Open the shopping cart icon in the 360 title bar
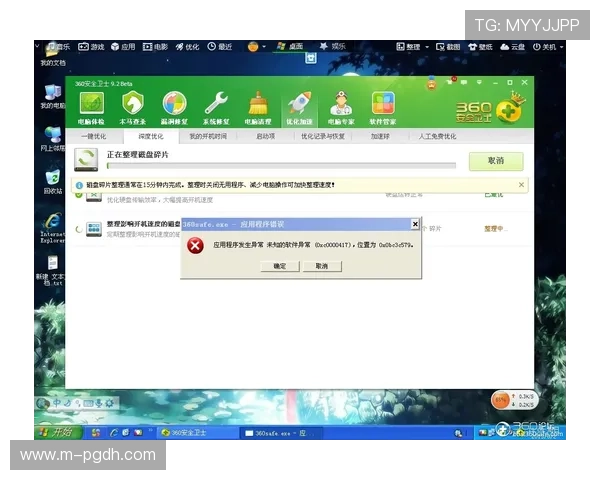The height and width of the screenshot is (480, 600). point(450,82)
